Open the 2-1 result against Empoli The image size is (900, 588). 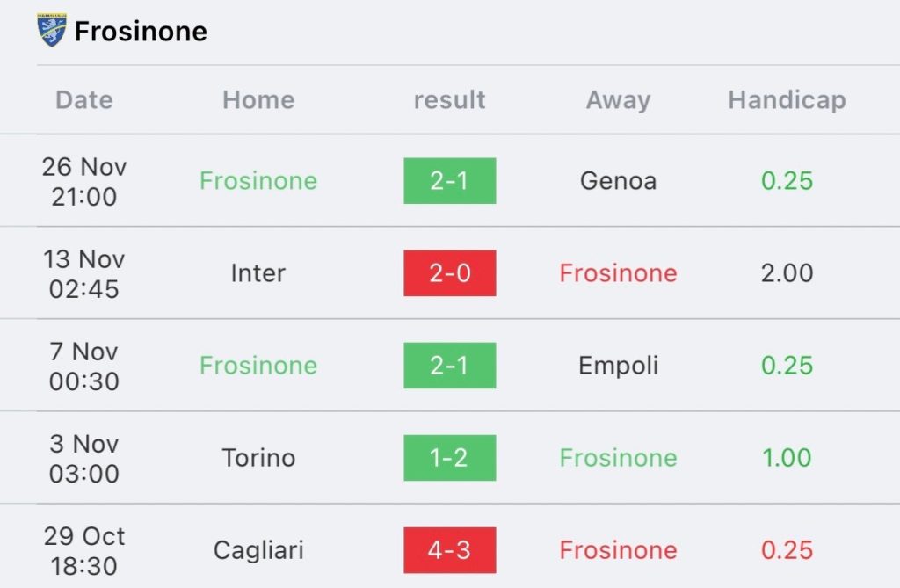tap(449, 366)
